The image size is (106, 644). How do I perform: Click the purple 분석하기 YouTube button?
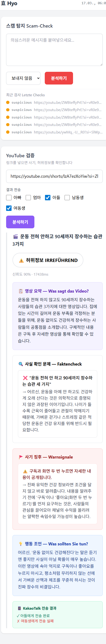[20, 222]
